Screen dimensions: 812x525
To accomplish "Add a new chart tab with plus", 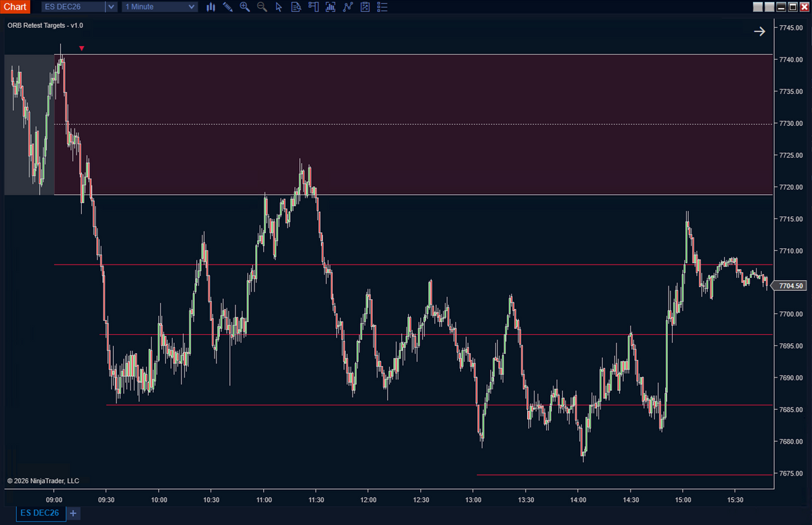I will (72, 513).
